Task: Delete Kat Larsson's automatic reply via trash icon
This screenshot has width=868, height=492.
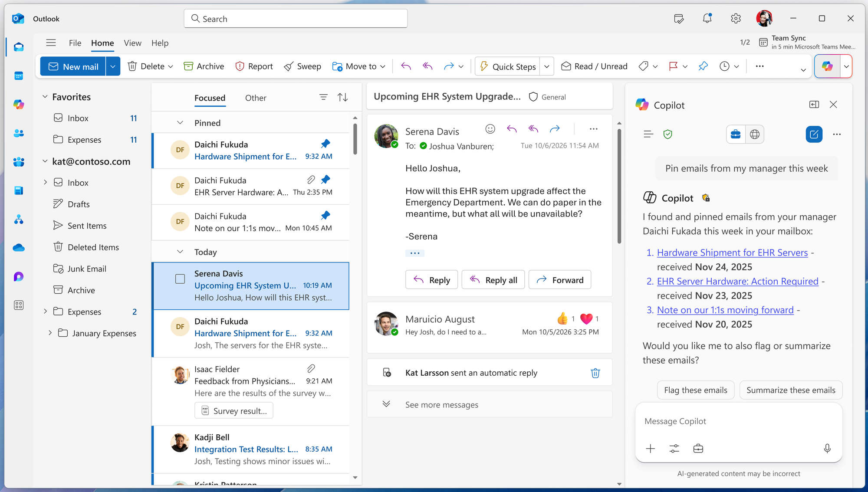Action: 595,373
